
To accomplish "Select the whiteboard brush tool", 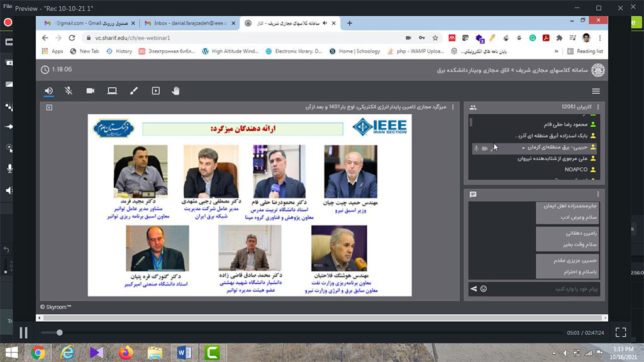I will pyautogui.click(x=133, y=90).
